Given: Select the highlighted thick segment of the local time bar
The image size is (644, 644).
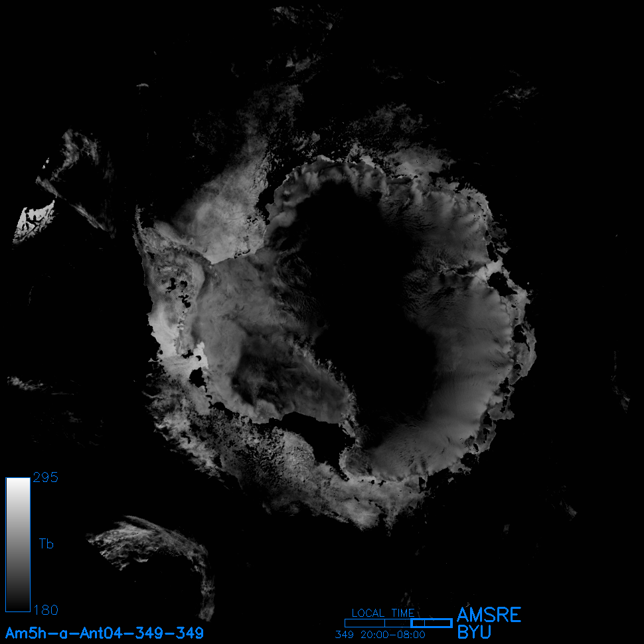Looking at the screenshot, I should (432, 623).
